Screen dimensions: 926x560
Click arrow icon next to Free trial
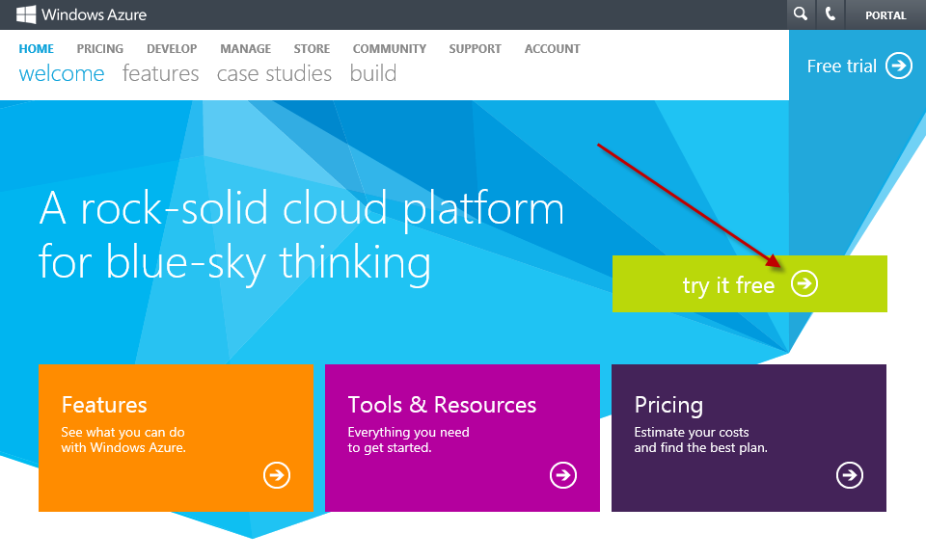(899, 66)
